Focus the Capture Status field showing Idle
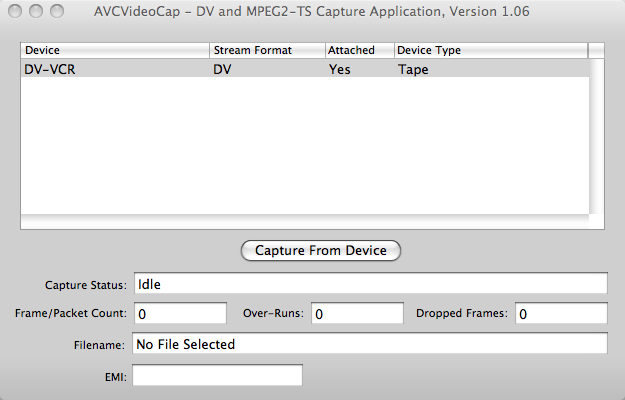 point(371,284)
